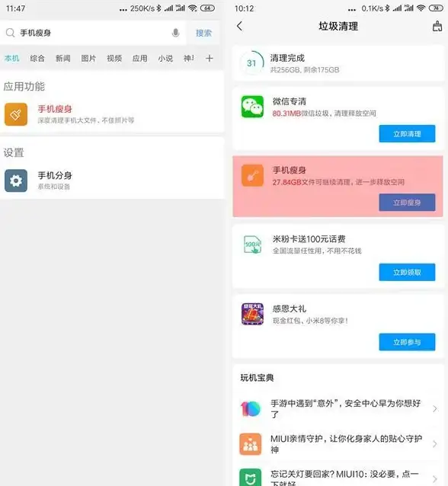Switch to the 应用 tab

coord(140,58)
